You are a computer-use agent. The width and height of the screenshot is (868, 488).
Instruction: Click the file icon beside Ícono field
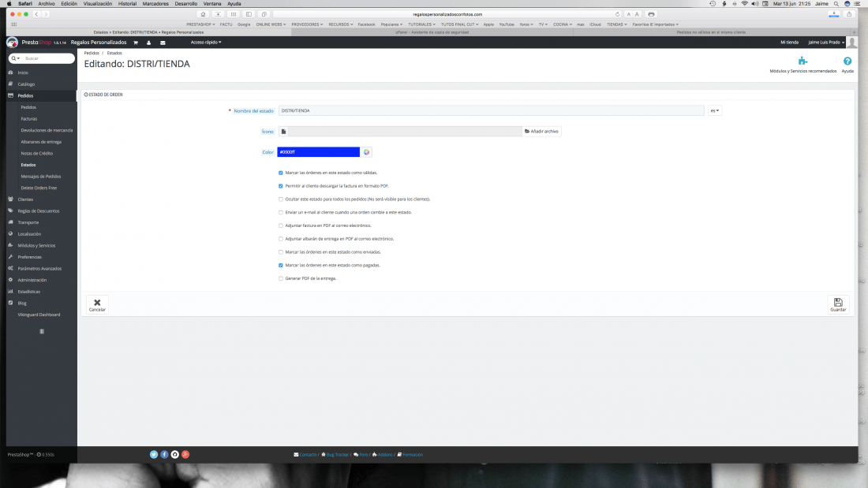(x=283, y=132)
